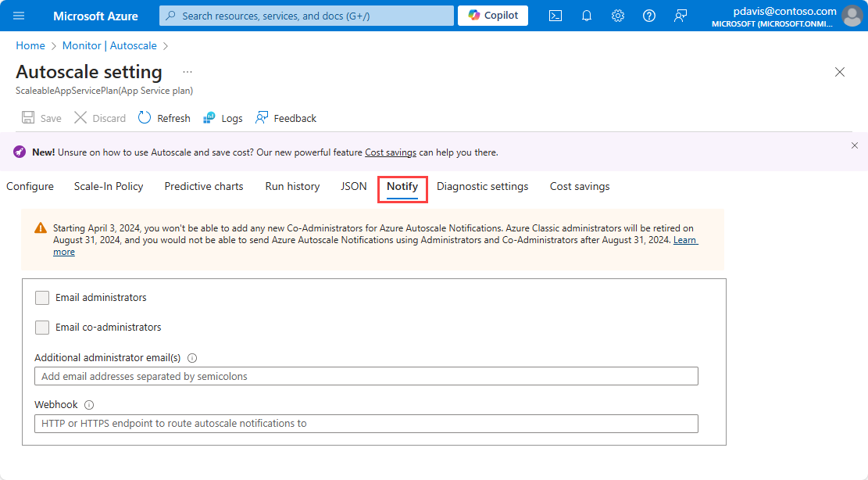The width and height of the screenshot is (868, 480).
Task: Click the ScaleableAppServicePlan subtitle text
Action: point(104,90)
